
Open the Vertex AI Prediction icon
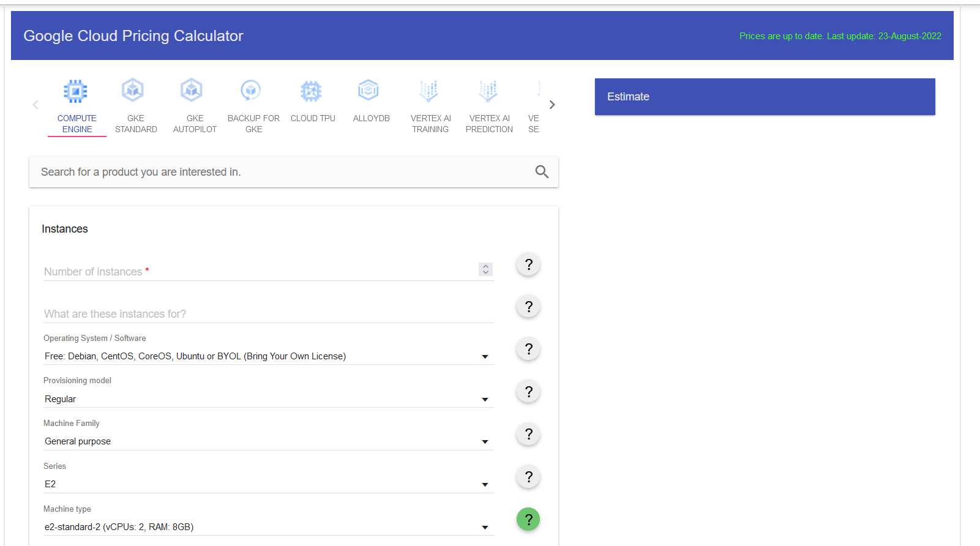click(488, 91)
